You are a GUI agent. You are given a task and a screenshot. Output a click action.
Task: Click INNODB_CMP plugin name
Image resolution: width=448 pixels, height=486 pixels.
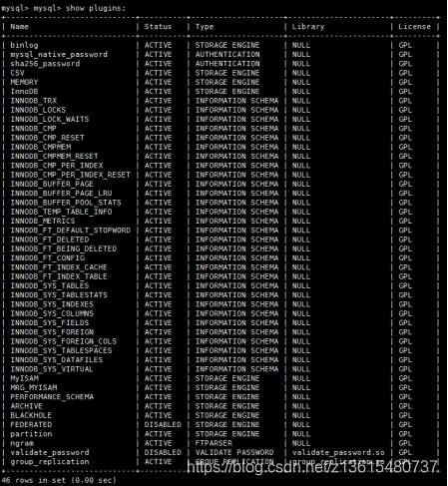(x=33, y=128)
